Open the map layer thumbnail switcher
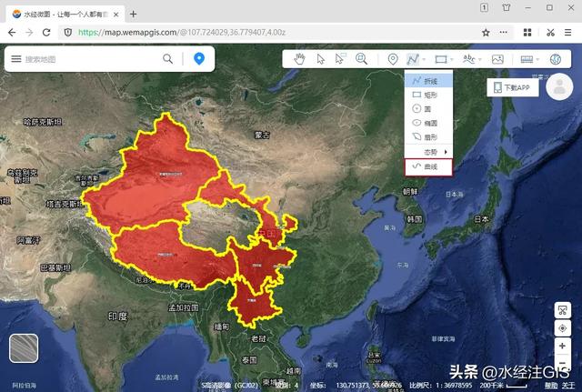This screenshot has height=392, width=582. (24, 348)
